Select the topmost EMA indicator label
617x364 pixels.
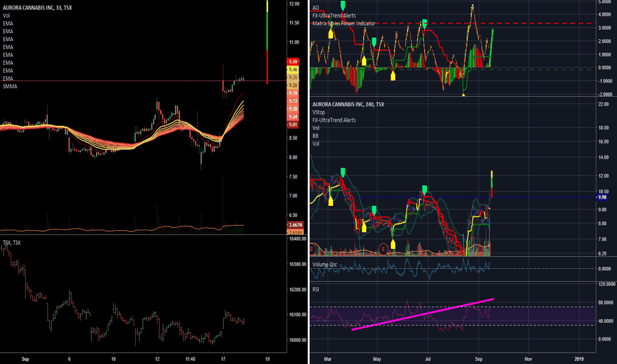[x=8, y=23]
